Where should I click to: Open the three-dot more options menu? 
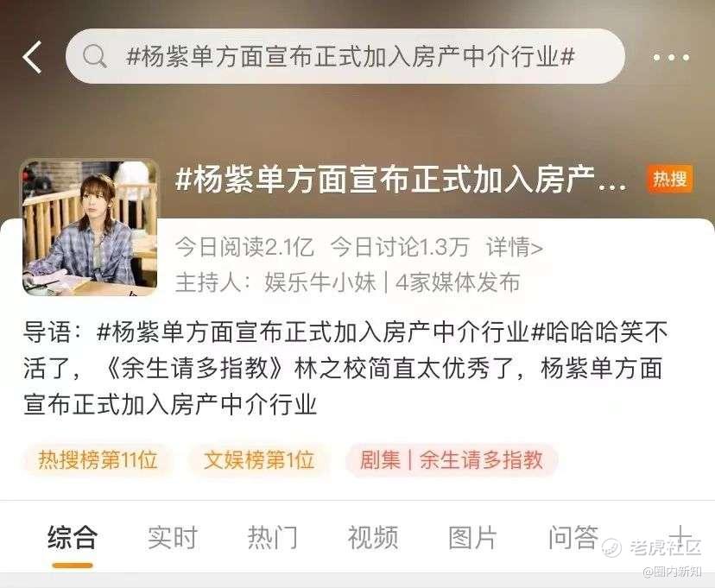click(x=671, y=58)
